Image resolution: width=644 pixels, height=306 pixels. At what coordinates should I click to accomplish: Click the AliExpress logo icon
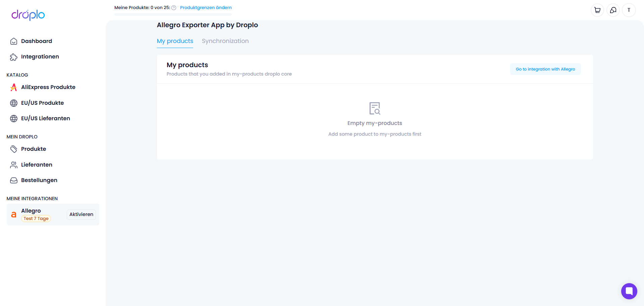(x=14, y=87)
